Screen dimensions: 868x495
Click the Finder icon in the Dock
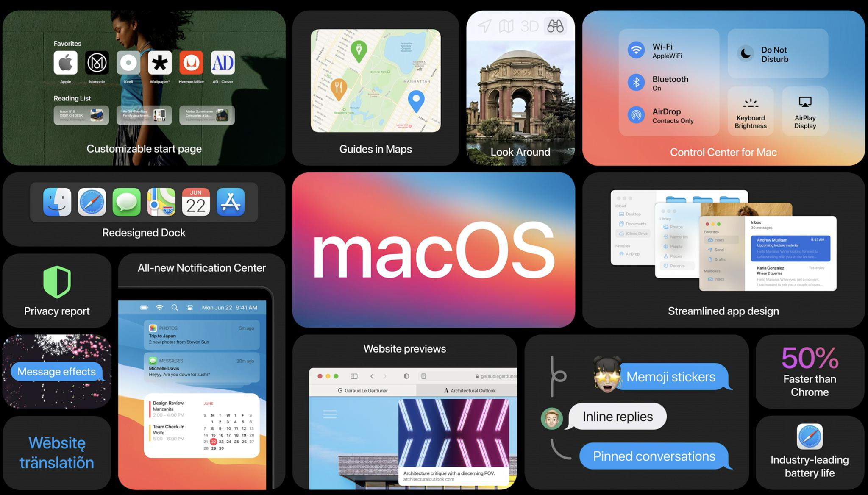58,201
